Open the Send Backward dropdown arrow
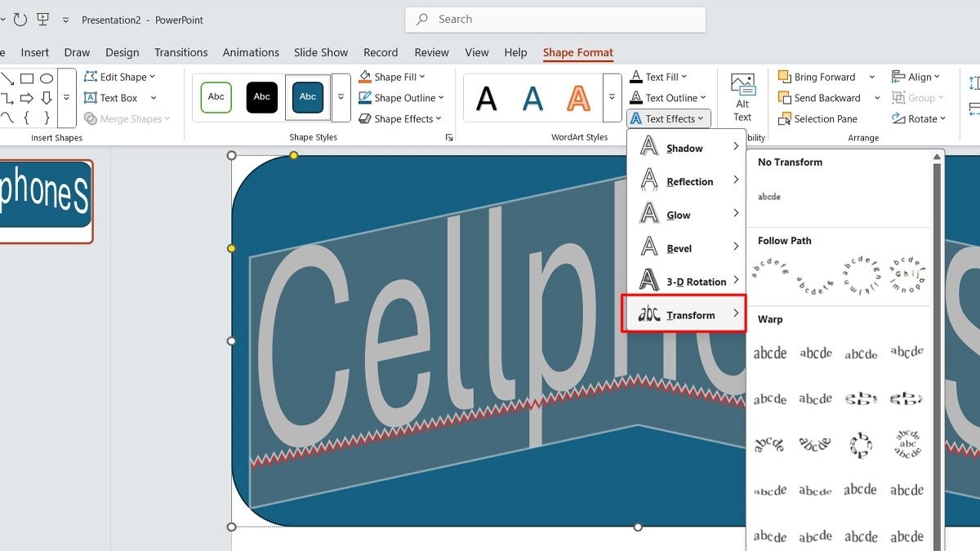 [x=877, y=98]
